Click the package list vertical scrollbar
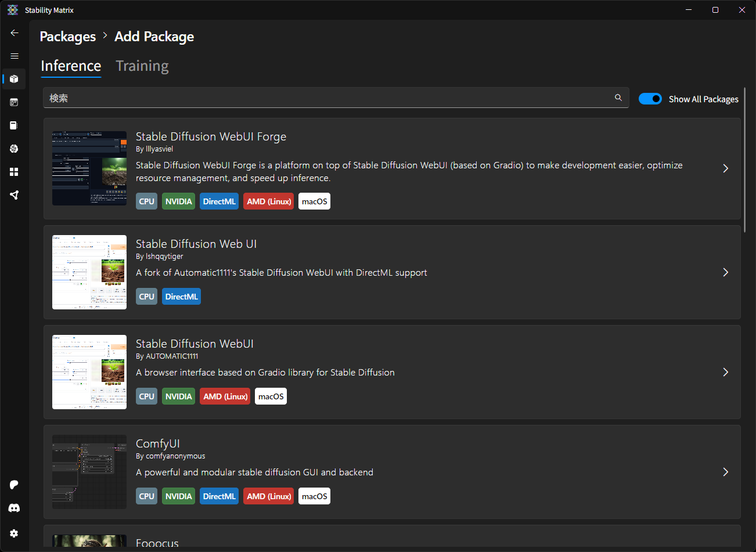Screen dimensions: 756x552 coord(744,160)
